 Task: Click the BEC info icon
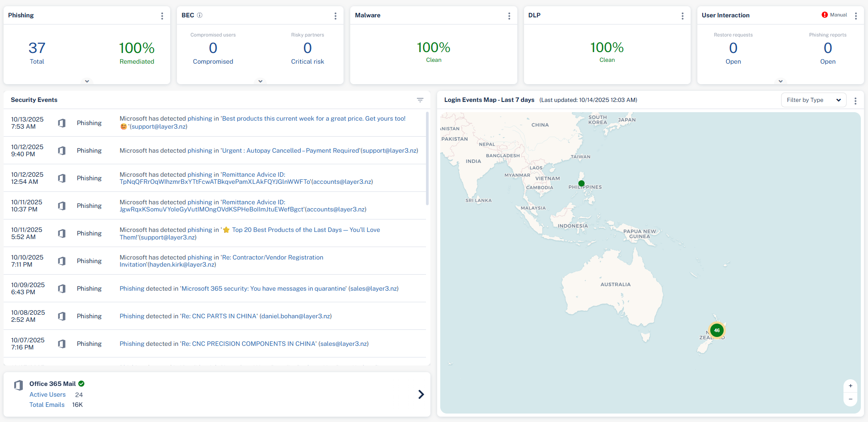pyautogui.click(x=200, y=15)
